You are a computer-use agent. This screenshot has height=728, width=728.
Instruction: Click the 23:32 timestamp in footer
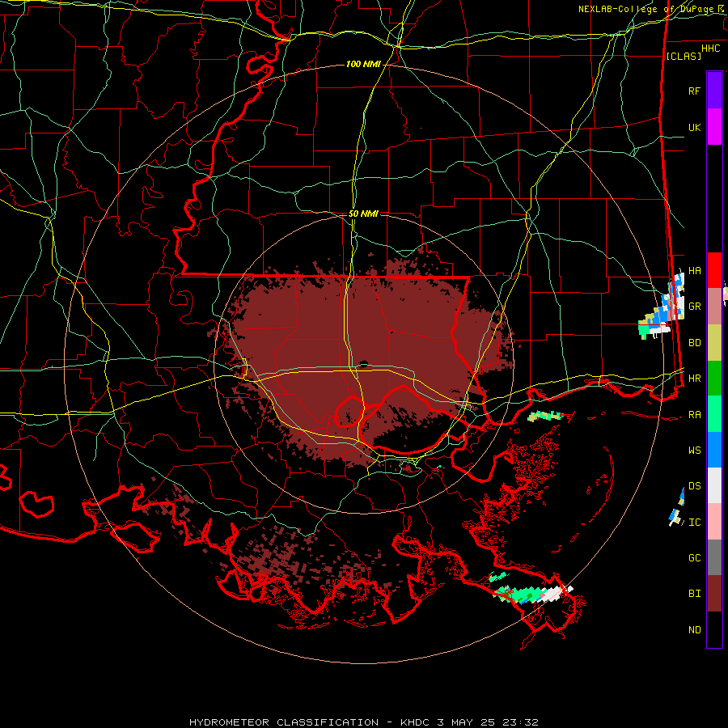pos(523,722)
